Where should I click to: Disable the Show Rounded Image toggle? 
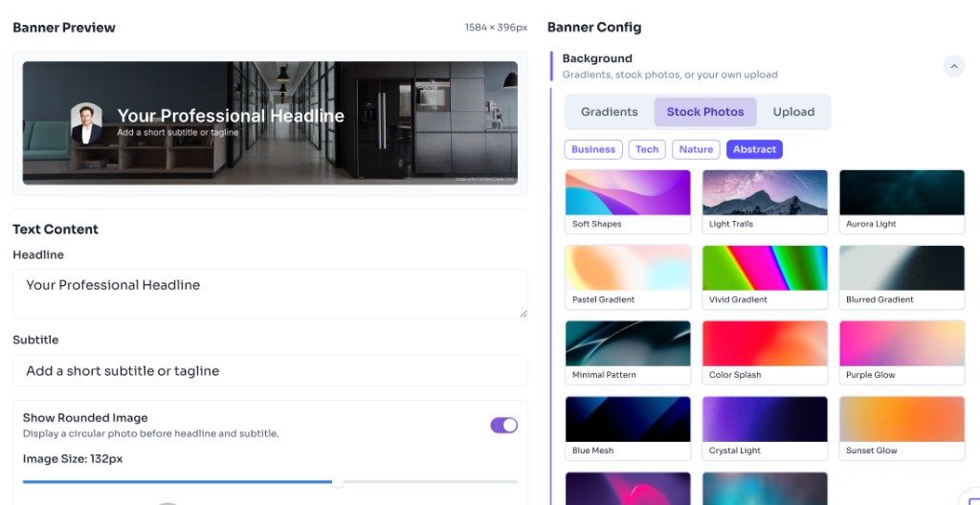(503, 426)
